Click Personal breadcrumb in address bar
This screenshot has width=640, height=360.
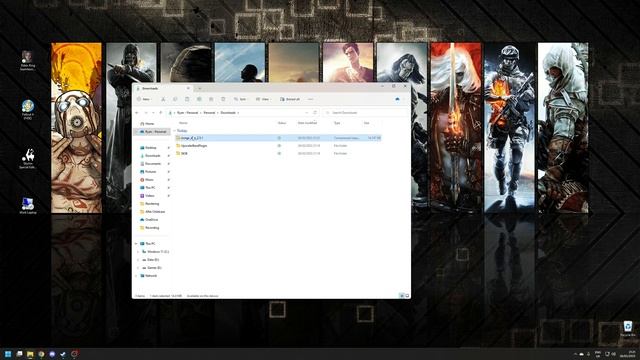[209, 113]
